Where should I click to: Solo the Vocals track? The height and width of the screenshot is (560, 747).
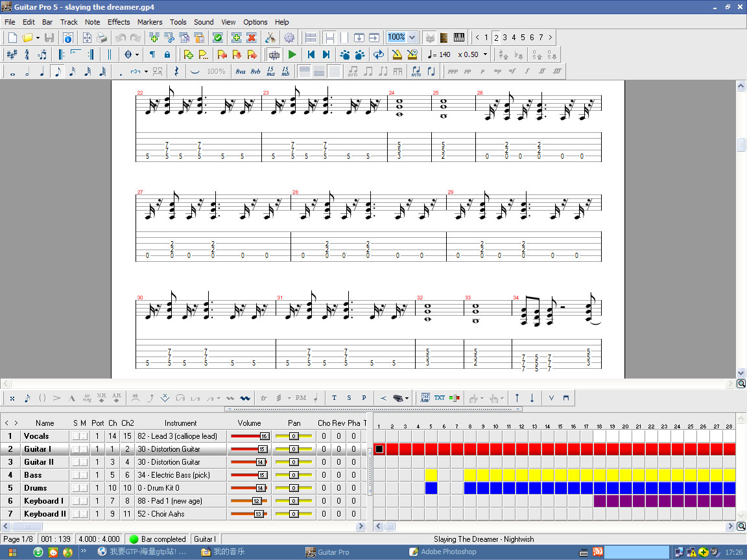[x=75, y=436]
